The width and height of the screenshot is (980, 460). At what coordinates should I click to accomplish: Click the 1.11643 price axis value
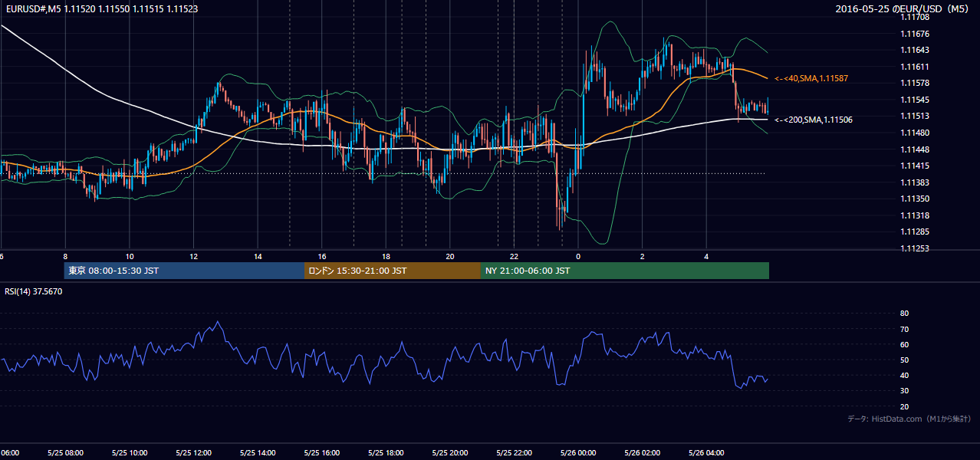915,50
